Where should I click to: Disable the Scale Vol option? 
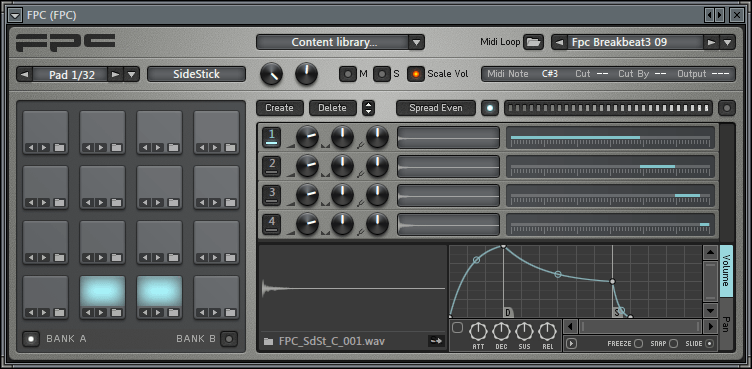pyautogui.click(x=416, y=74)
